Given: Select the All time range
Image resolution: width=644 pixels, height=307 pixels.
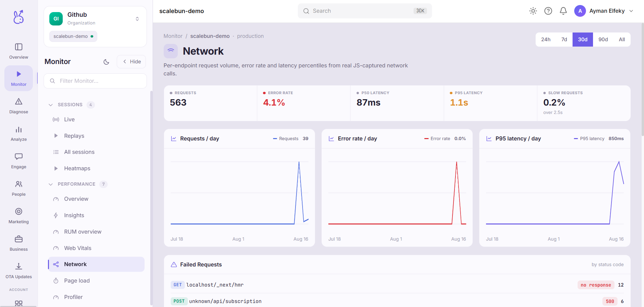Looking at the screenshot, I should pos(622,40).
